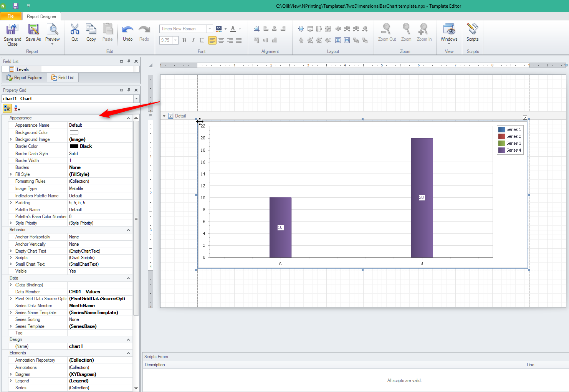Enable justified text alignment
The height and width of the screenshot is (392, 569).
point(239,40)
